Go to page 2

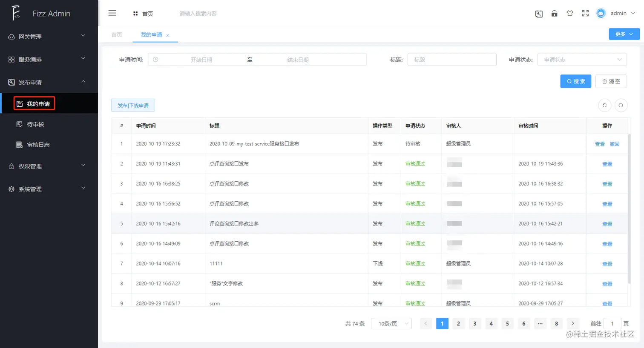(x=458, y=324)
